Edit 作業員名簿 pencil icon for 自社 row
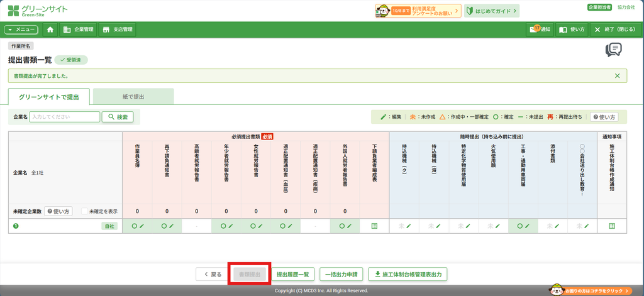This screenshot has width=644, height=296. click(x=142, y=226)
